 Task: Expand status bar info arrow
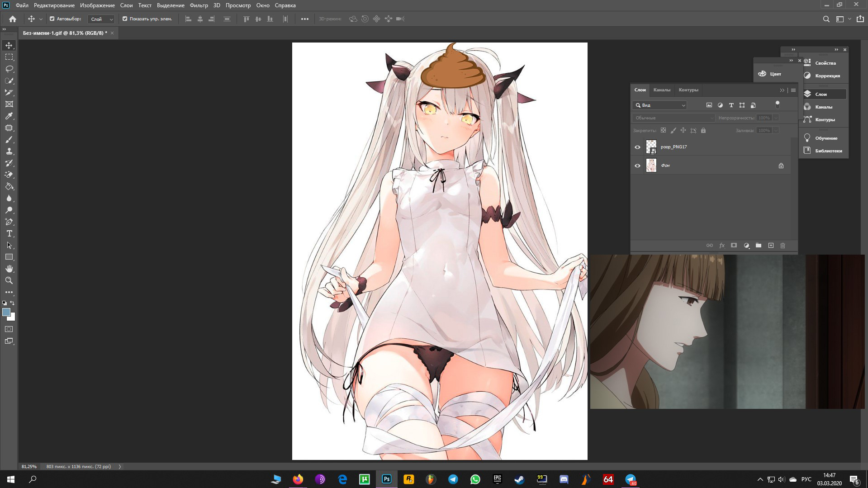point(120,467)
